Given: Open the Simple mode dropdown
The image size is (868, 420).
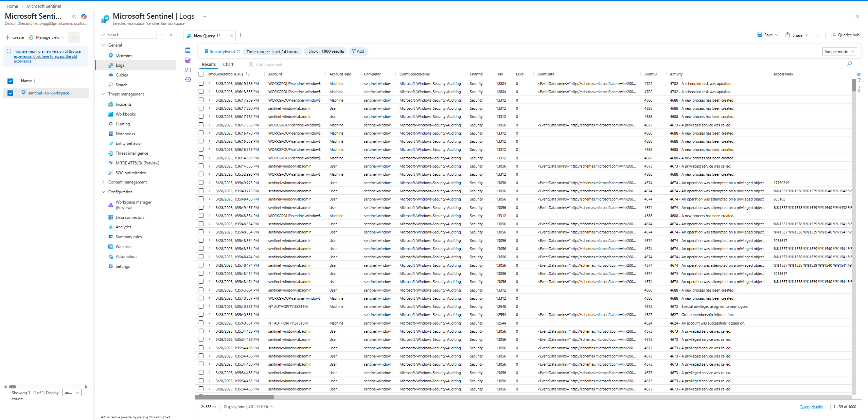Looking at the screenshot, I should coord(839,52).
